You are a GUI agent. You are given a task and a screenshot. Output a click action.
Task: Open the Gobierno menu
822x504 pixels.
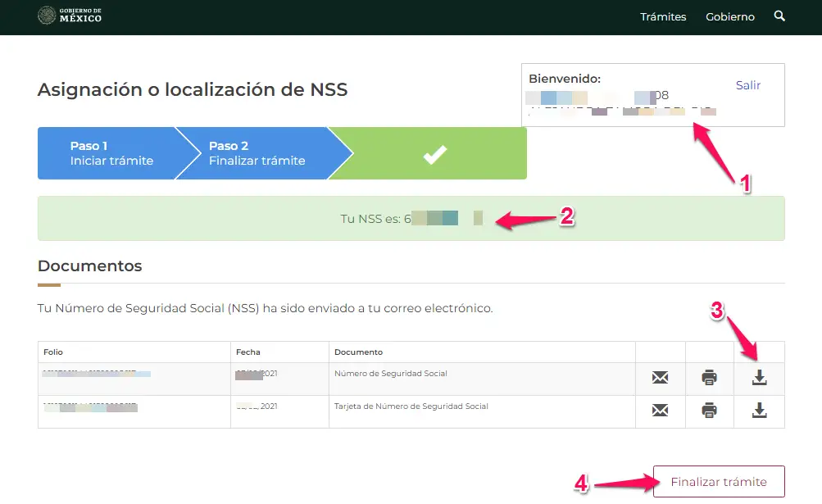pyautogui.click(x=729, y=16)
